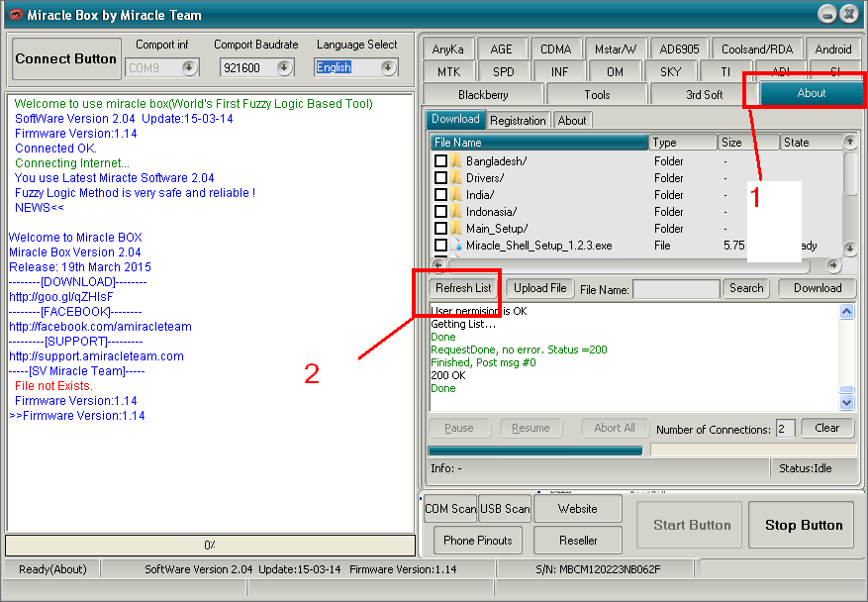Open the Language Select English dropdown

(389, 67)
